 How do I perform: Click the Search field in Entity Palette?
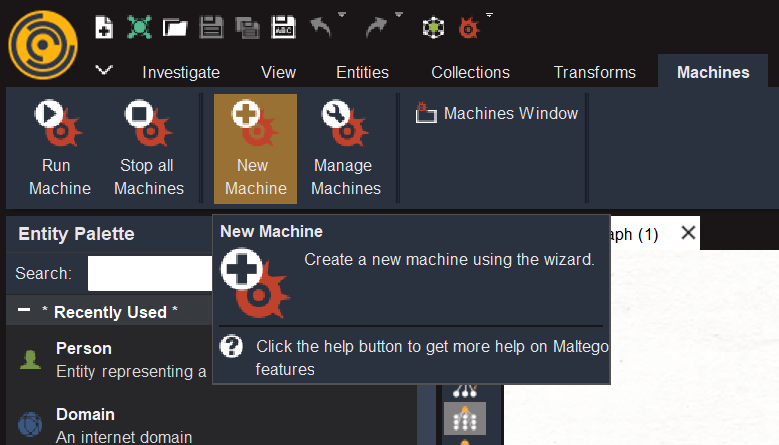click(x=150, y=273)
